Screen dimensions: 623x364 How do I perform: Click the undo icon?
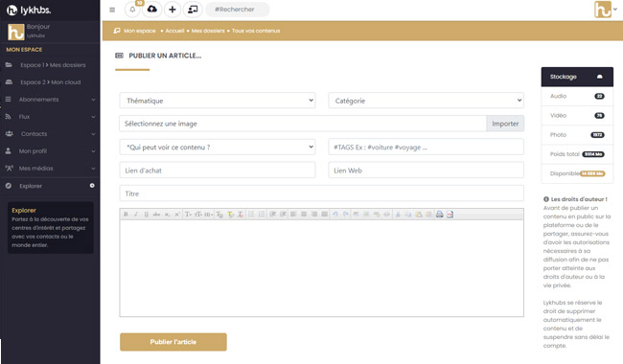[x=335, y=215]
